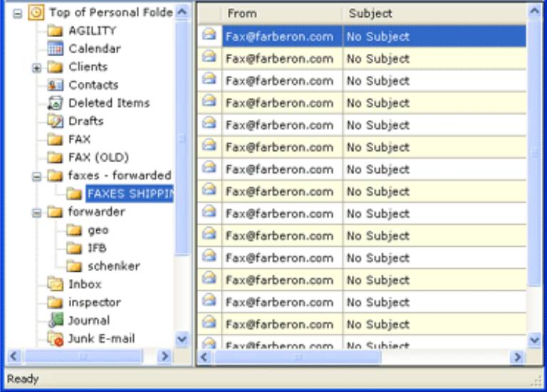
Task: Collapse the forwarder folder tree
Action: (x=37, y=212)
